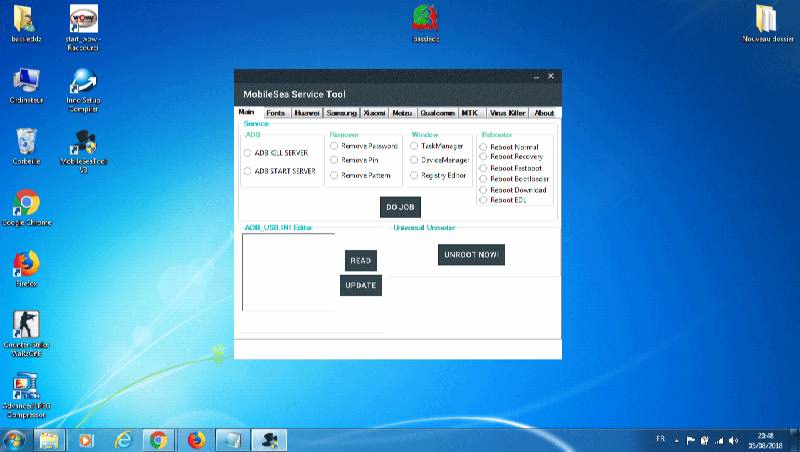The image size is (800, 452).
Task: Select DeviceManager radio button
Action: click(x=439, y=160)
